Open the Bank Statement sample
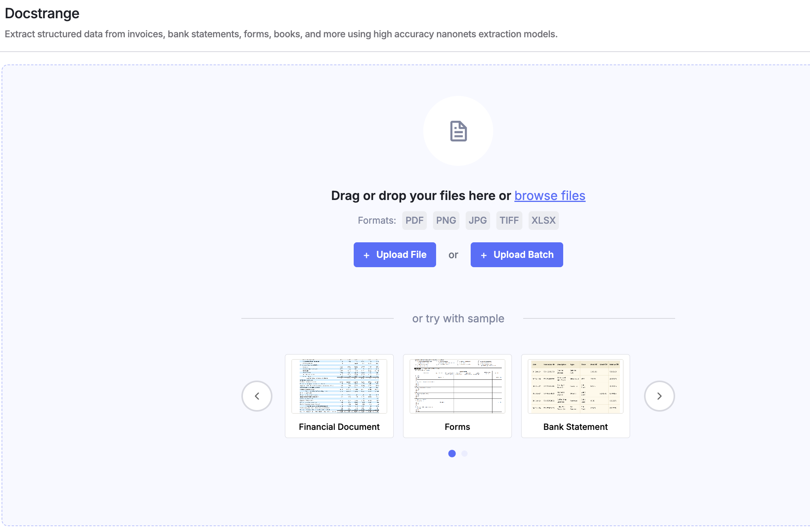Image resolution: width=810 pixels, height=532 pixels. (575, 396)
